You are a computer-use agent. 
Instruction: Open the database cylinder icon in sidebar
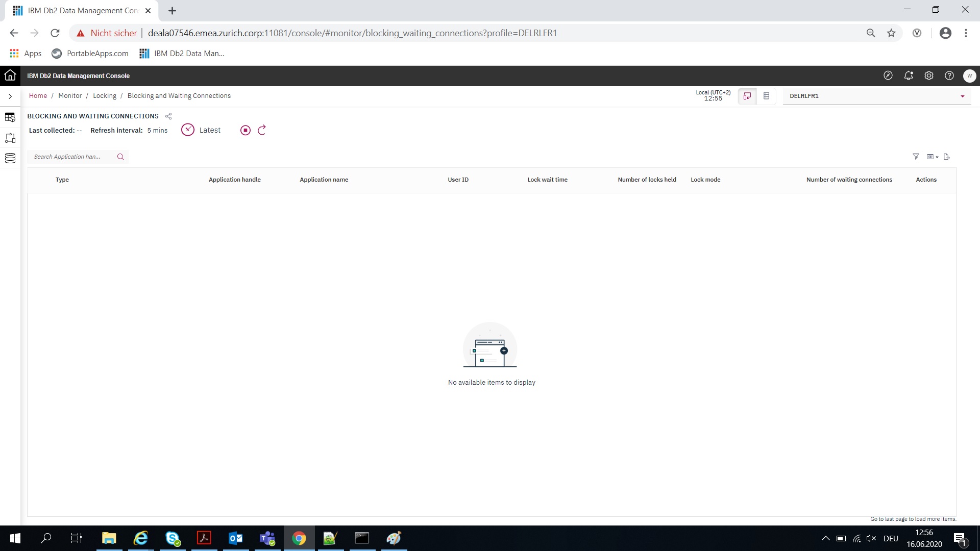10,158
